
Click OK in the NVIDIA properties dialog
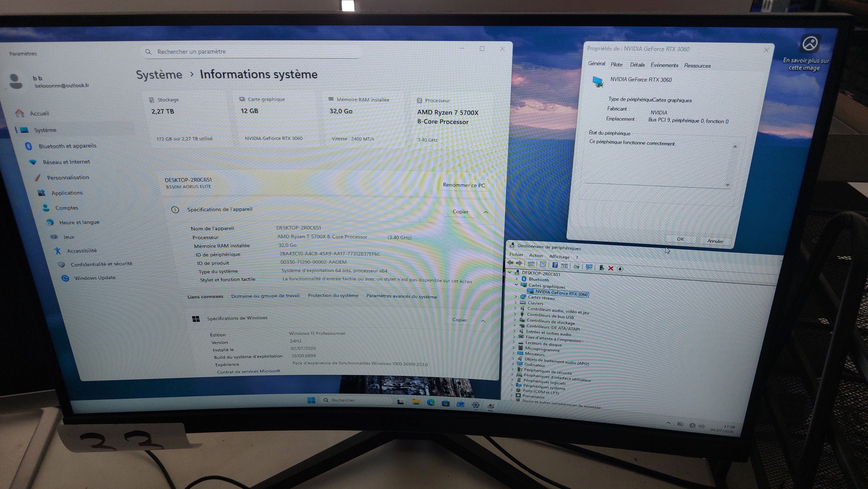(680, 239)
